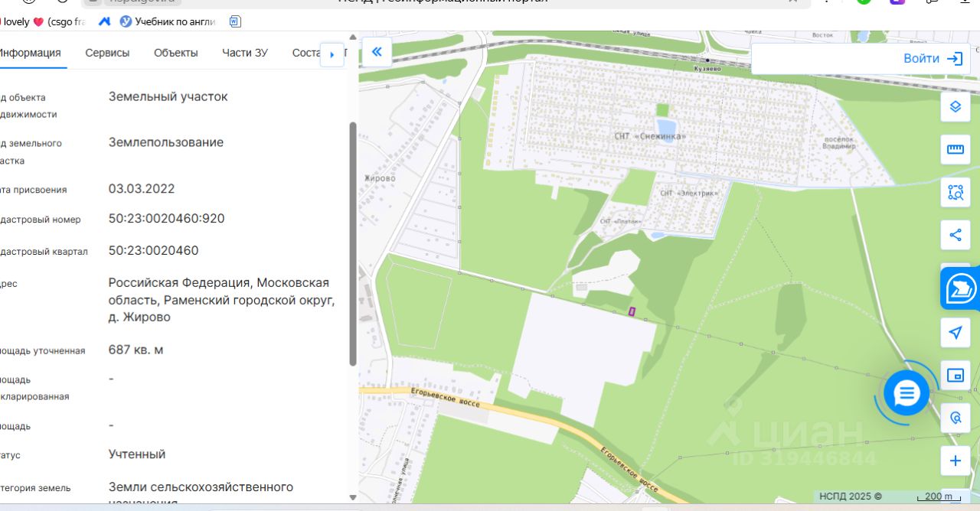This screenshot has width=980, height=511.
Task: Open the Word document bookmark icon
Action: pos(235,21)
